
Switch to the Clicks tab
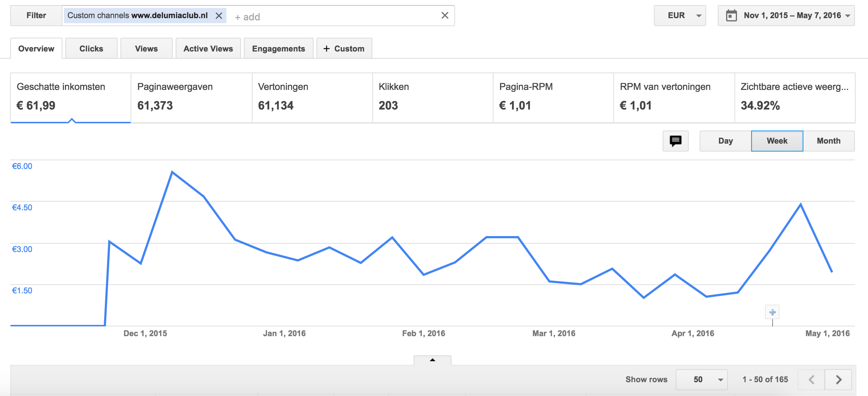tap(91, 49)
